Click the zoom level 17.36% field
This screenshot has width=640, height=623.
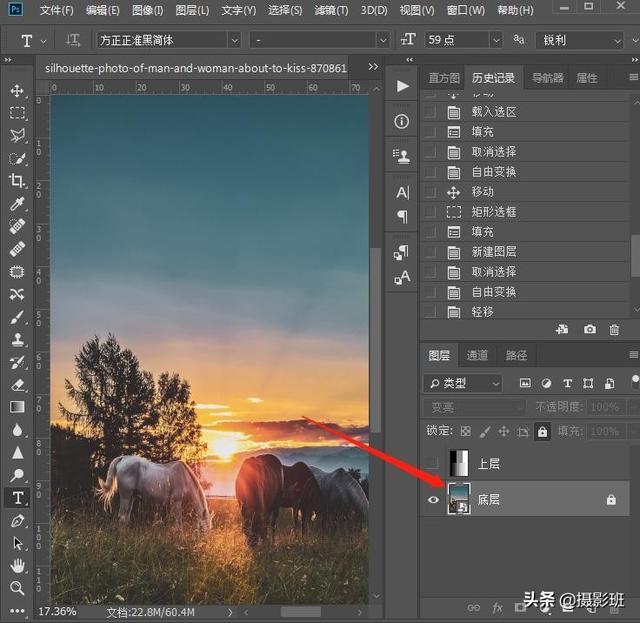[57, 611]
